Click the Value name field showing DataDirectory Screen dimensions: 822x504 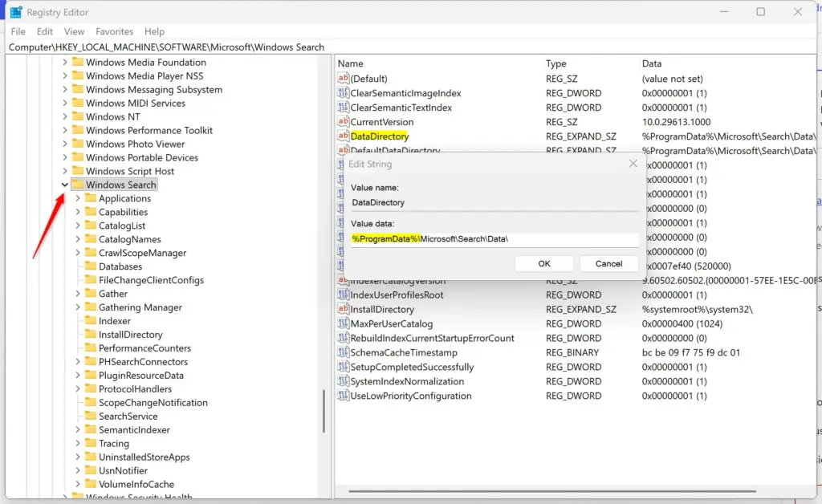(494, 203)
